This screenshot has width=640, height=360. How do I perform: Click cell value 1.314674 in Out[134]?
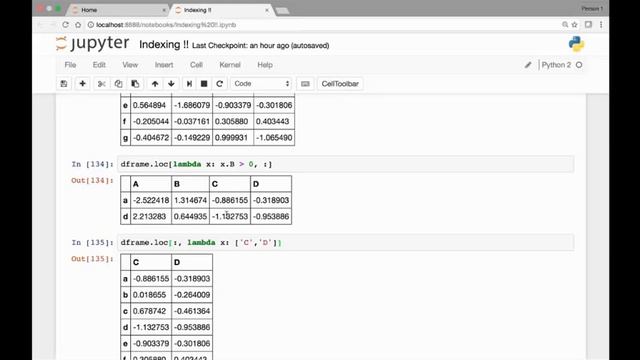click(x=190, y=200)
